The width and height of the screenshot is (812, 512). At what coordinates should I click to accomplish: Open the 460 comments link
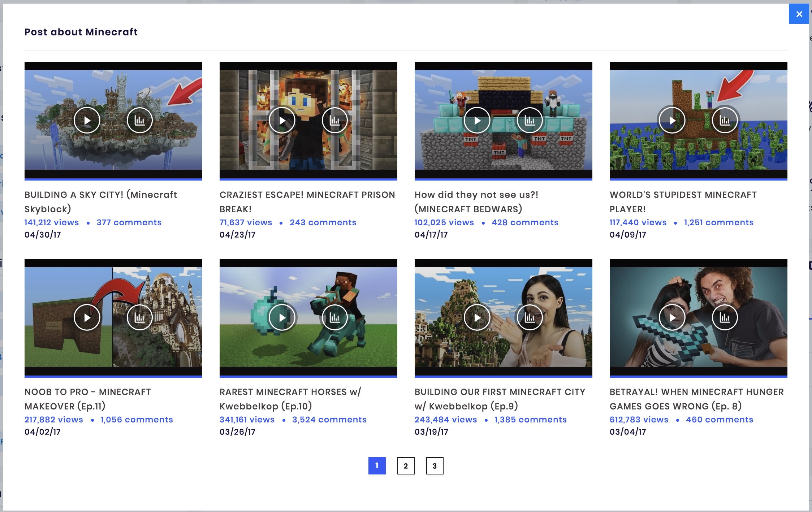pos(720,420)
